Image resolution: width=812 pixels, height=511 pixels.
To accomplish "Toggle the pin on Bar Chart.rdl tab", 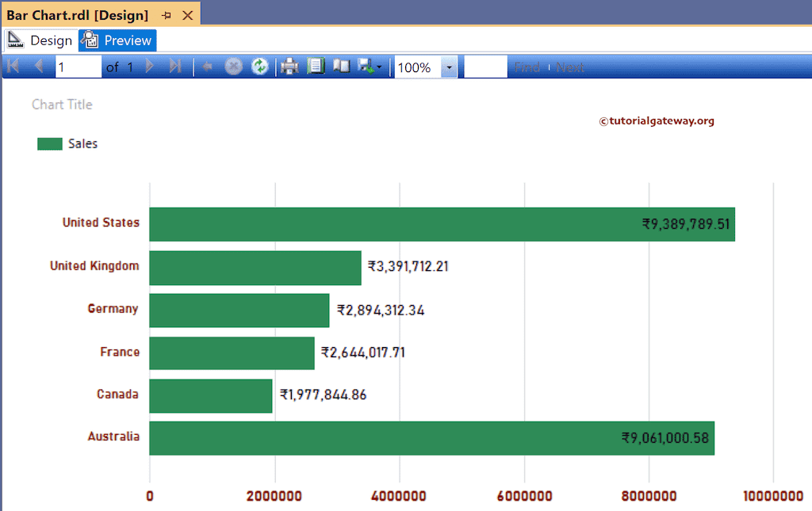I will 169,14.
